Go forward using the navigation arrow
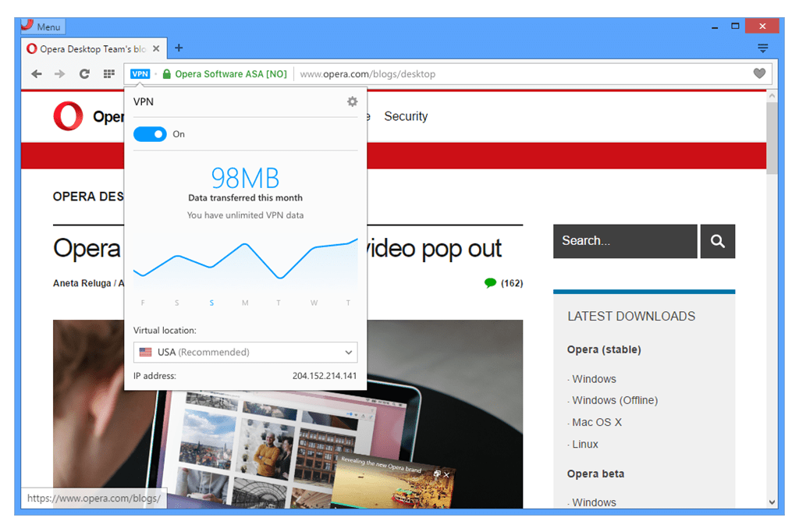 click(x=60, y=73)
